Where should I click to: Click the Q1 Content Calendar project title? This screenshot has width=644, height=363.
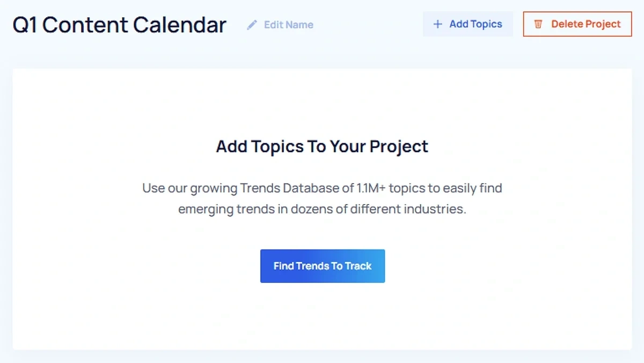(x=119, y=24)
